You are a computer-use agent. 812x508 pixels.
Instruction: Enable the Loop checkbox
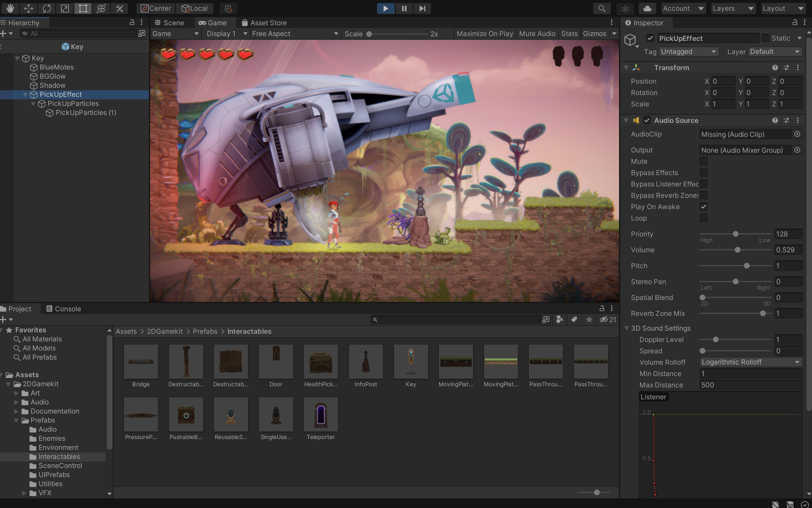pos(704,218)
